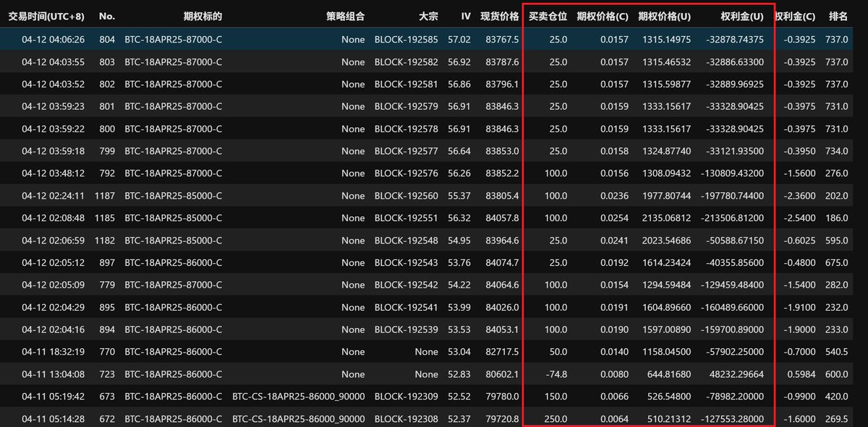Select premium value -40355.85600

734,263
